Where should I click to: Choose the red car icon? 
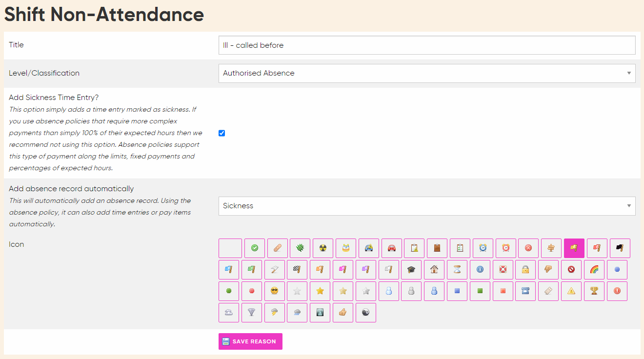(392, 248)
